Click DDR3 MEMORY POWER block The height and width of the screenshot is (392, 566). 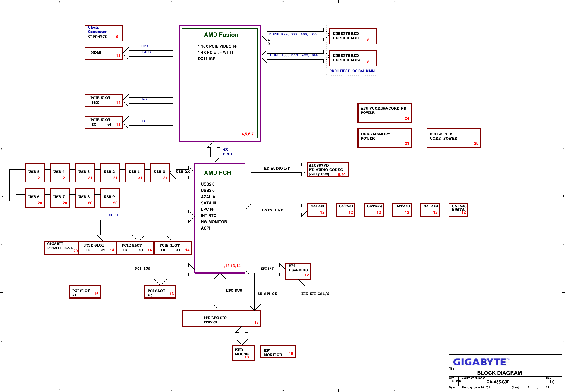(384, 138)
